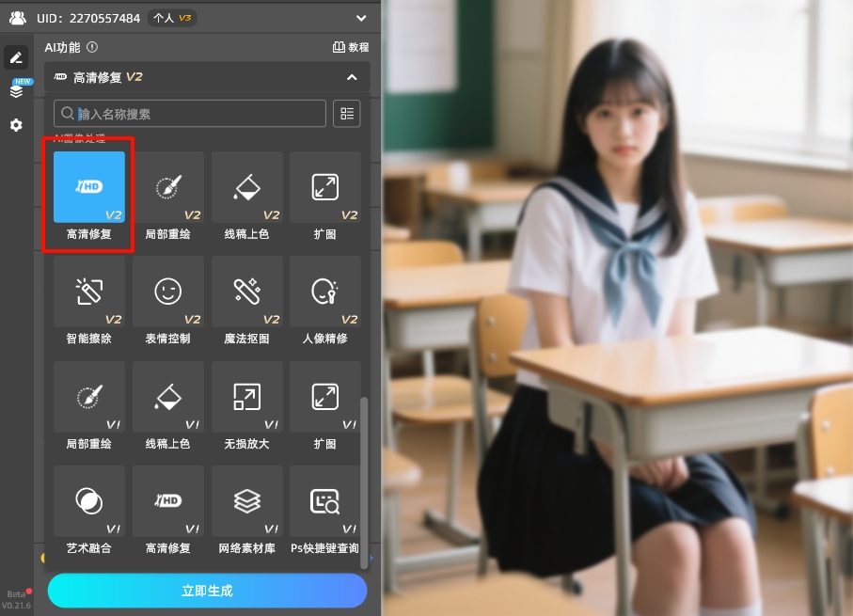853x616 pixels.
Task: Choose the 线稿上色 V2 tool
Action: coord(246,187)
